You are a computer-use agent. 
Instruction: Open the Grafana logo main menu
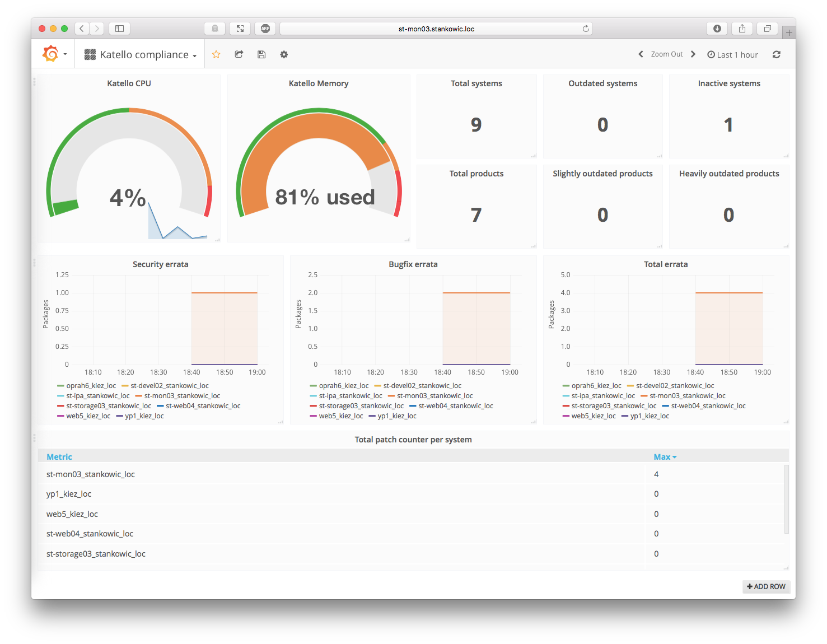tap(54, 54)
